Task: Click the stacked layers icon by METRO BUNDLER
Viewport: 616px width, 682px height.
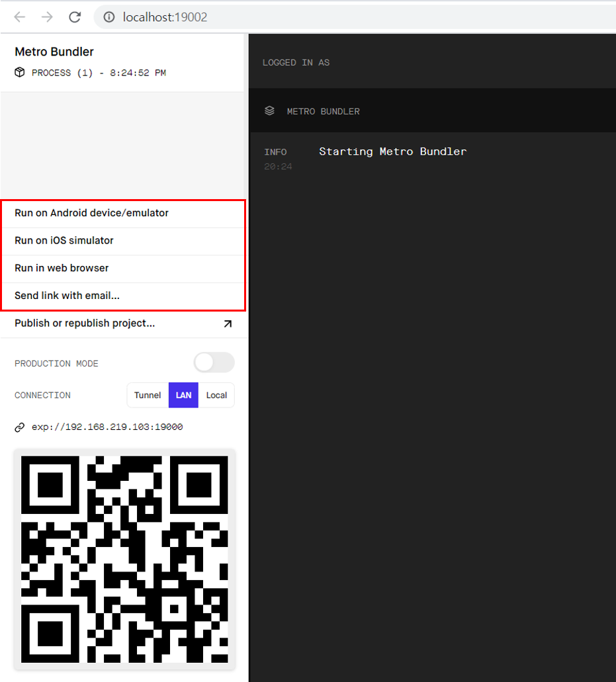Action: click(270, 111)
